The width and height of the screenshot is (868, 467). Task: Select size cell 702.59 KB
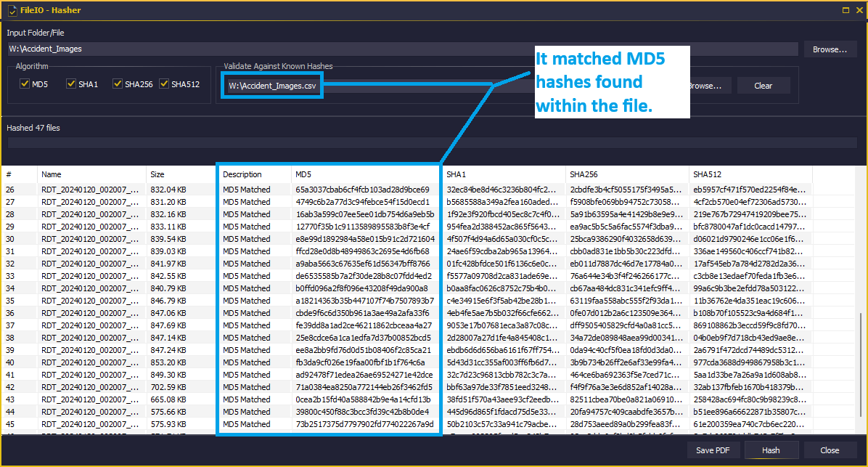point(168,386)
